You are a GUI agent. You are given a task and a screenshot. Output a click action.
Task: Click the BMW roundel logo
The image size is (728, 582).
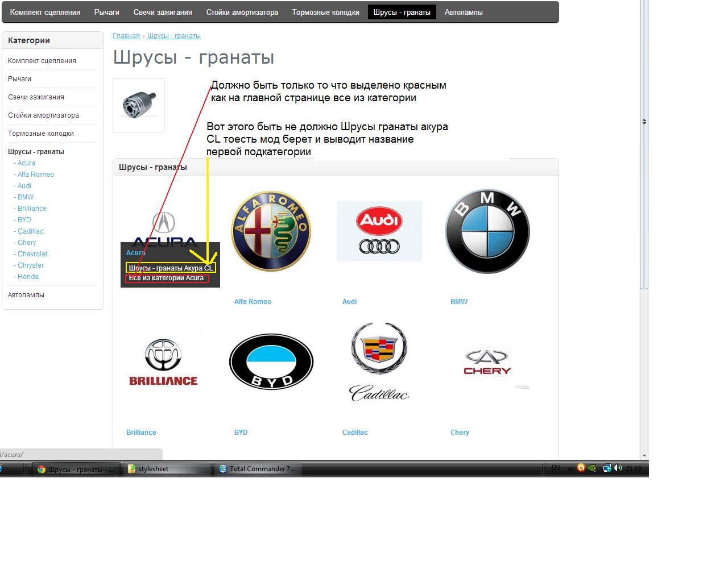pos(487,231)
